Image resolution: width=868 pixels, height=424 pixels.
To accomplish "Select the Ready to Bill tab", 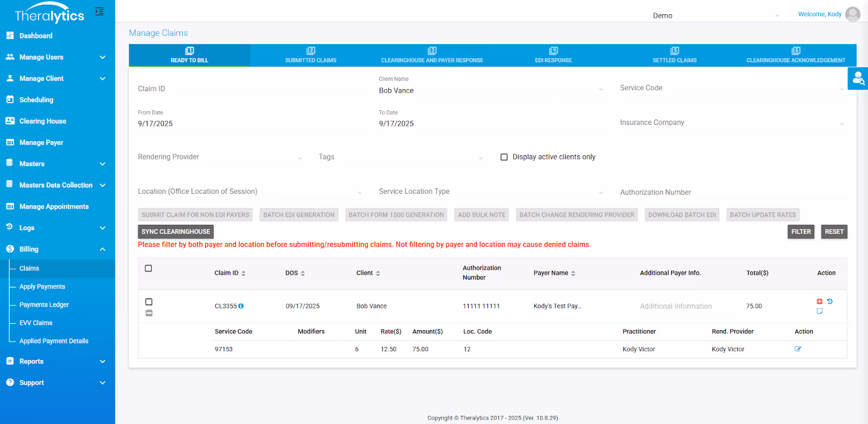I will coord(189,55).
